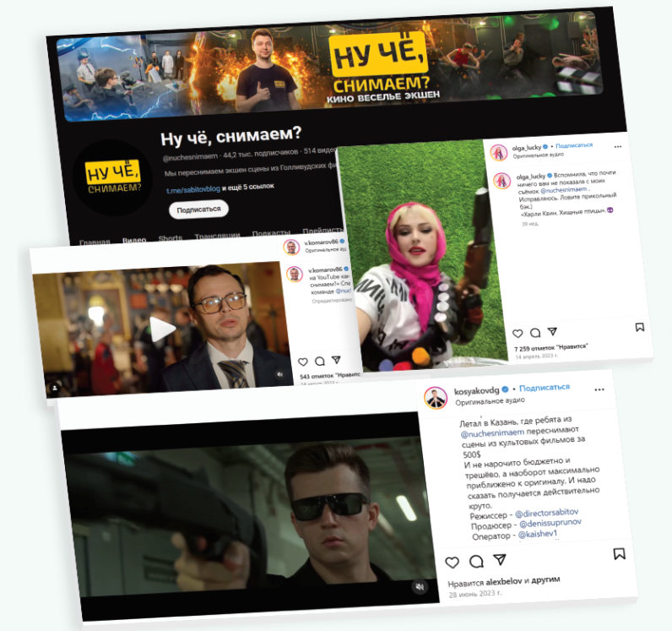Image resolution: width=672 pixels, height=631 pixels.
Task: Follow kosyakovdg via Подписаться link
Action: point(545,388)
